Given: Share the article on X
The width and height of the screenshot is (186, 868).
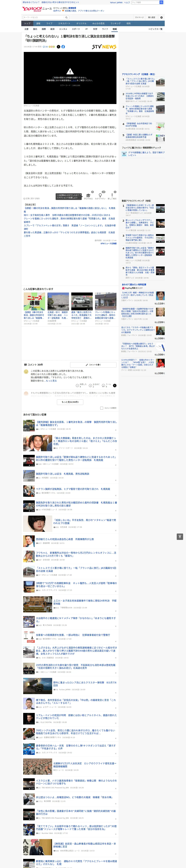Looking at the screenshot, I should (58, 47).
